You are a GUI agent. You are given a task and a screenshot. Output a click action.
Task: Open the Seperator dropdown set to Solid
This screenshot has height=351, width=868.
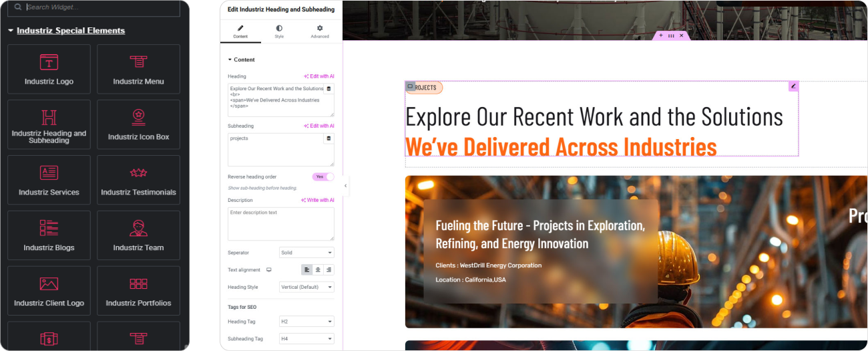[x=306, y=253]
